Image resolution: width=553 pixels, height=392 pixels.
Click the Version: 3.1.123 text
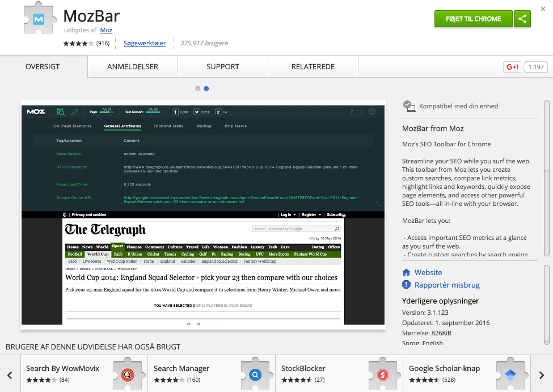425,313
